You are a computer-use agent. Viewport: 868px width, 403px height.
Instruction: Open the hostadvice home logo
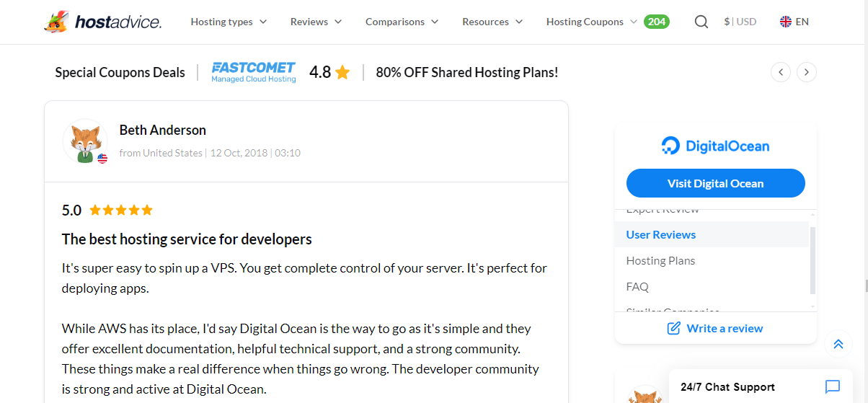pos(102,22)
